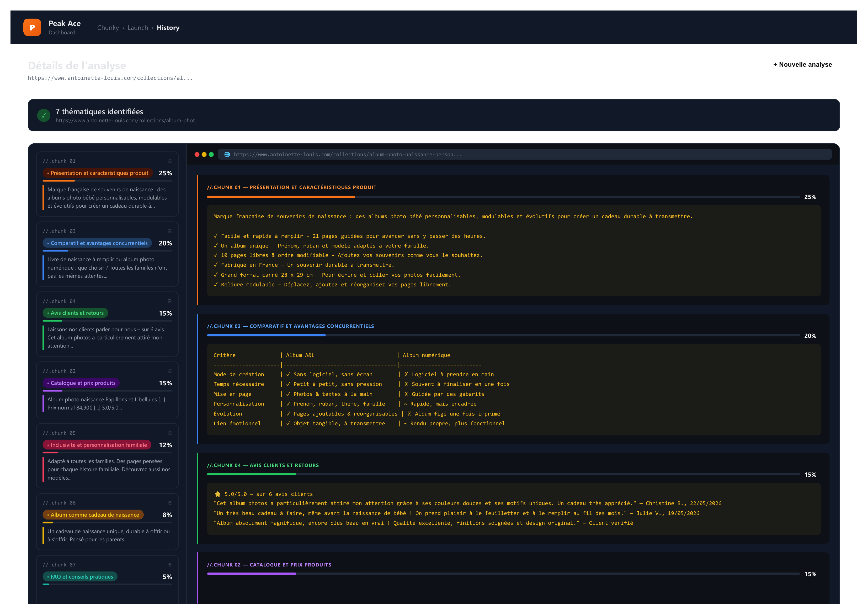Click the red window dot in preview
This screenshot has width=868, height=614.
(197, 154)
